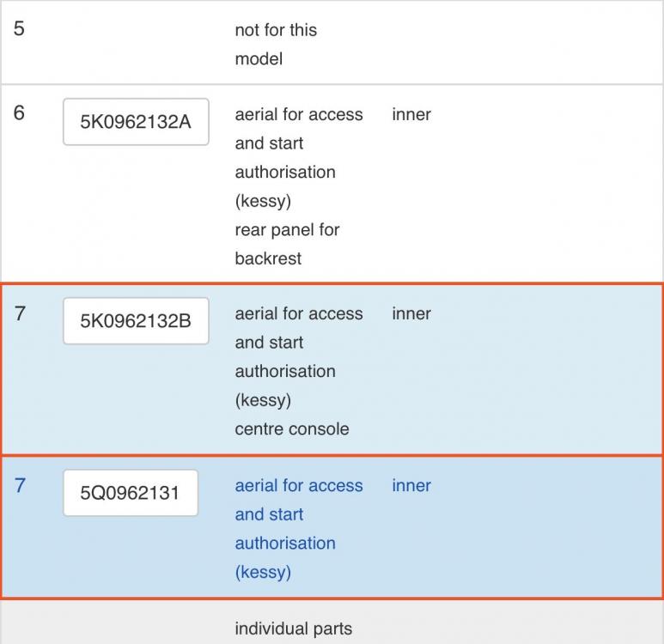Click part number 5Q0962131
The width and height of the screenshot is (664, 644).
click(x=130, y=493)
